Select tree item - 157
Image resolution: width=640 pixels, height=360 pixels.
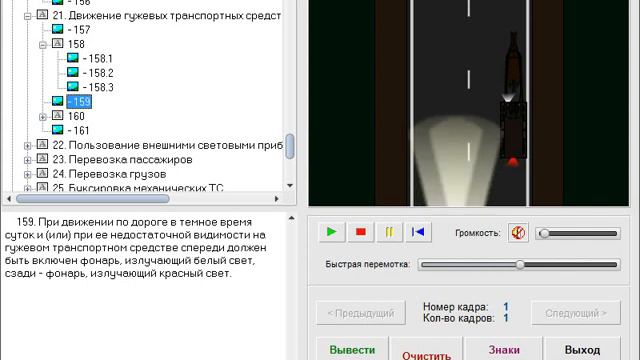tap(79, 30)
